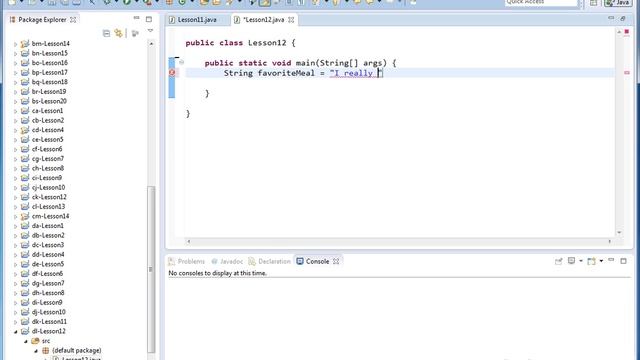640x360 pixels.
Task: Click the Package Explorer scroll-up arrow
Action: [x=151, y=44]
